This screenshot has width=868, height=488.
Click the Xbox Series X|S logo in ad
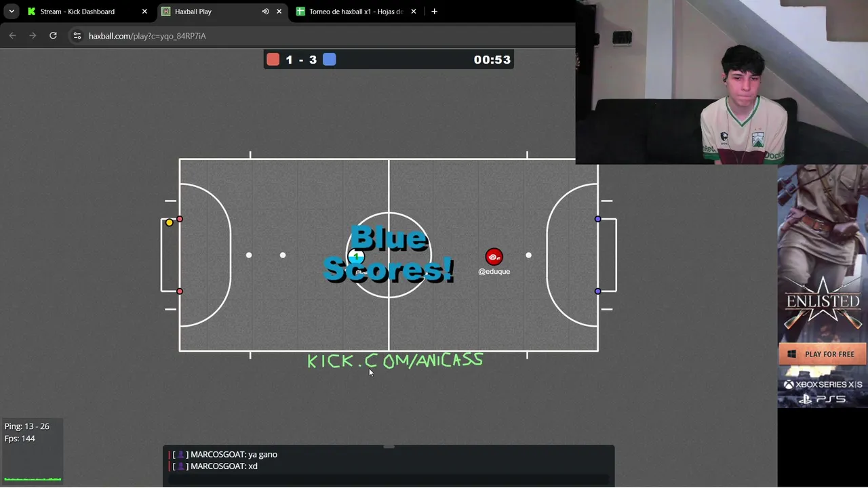coord(823,384)
